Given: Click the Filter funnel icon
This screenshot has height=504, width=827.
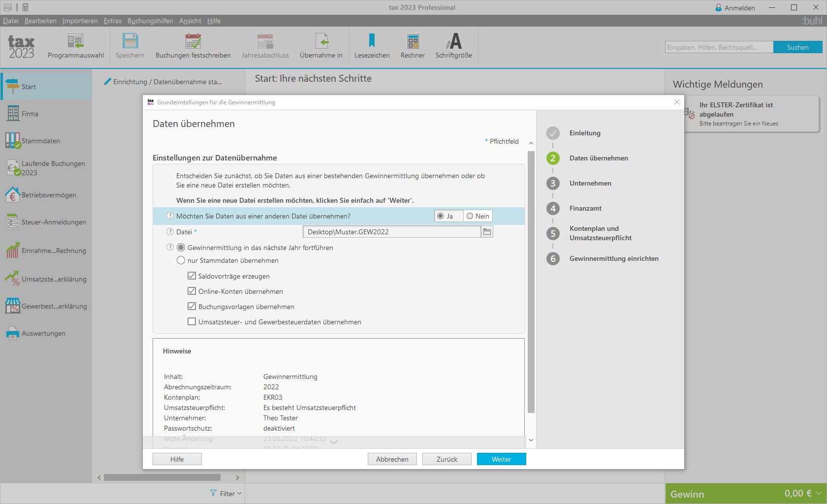Looking at the screenshot, I should [213, 493].
